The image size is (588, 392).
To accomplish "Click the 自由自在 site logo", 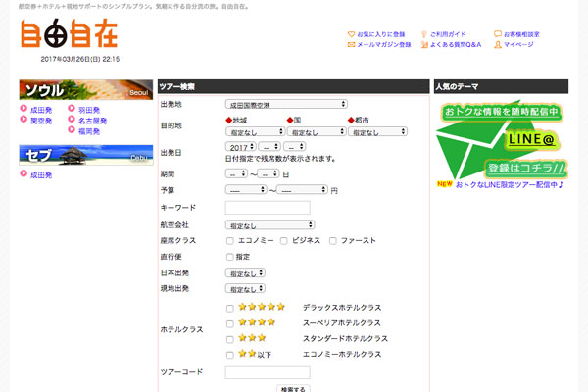I will tap(69, 33).
